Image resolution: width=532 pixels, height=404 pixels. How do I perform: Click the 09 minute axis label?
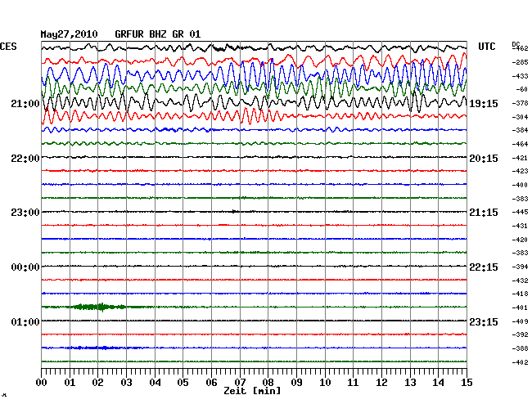[296, 383]
